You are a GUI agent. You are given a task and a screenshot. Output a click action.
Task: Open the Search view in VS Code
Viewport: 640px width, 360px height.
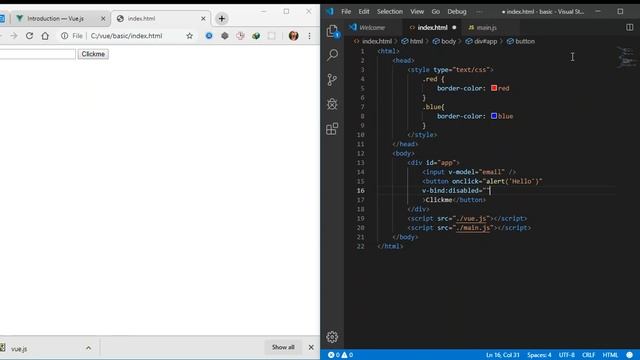click(x=332, y=55)
